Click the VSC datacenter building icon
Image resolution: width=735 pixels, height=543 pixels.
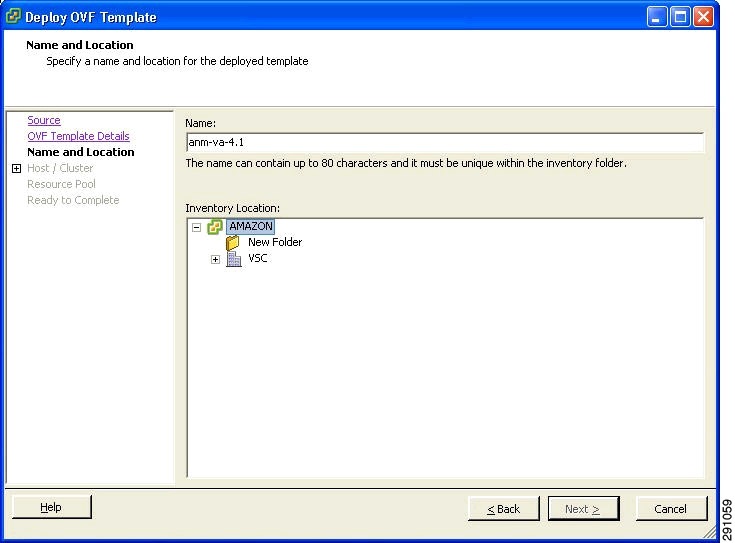[x=233, y=259]
